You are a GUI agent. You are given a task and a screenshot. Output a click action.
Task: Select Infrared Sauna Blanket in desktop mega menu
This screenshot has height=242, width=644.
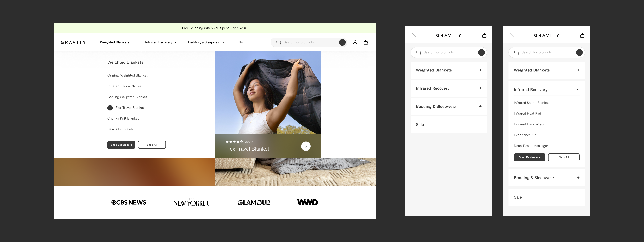[x=125, y=86]
